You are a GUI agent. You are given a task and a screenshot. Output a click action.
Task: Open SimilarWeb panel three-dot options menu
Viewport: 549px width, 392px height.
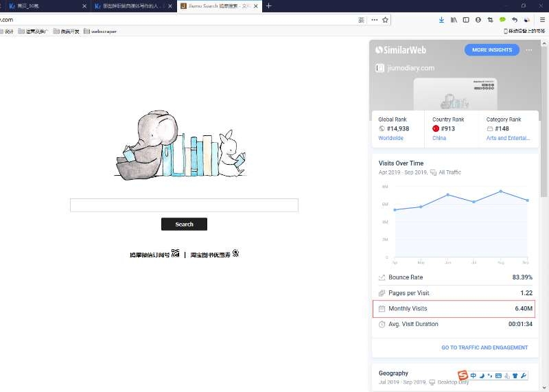(x=528, y=50)
